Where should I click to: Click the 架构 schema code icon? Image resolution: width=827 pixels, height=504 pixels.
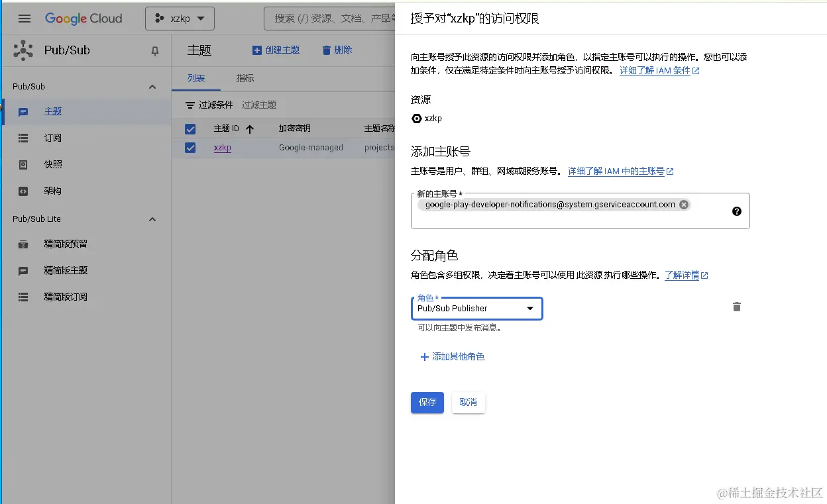point(23,191)
